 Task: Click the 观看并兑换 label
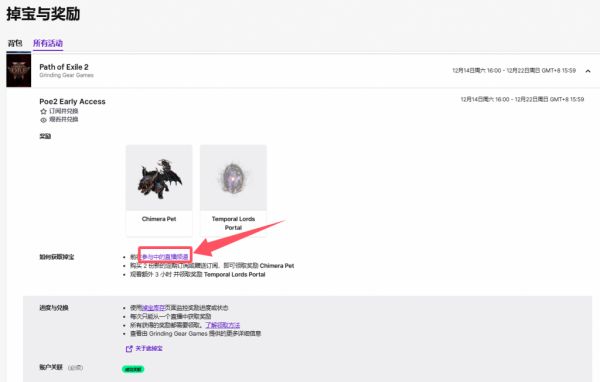[x=64, y=120]
